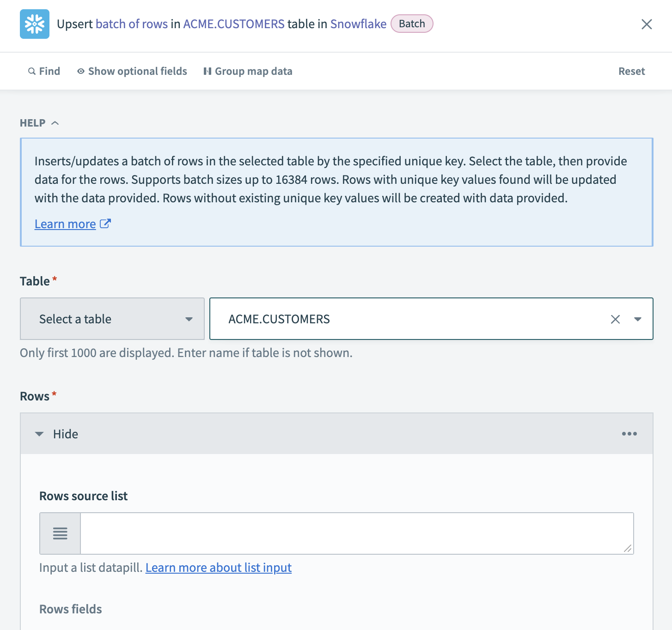Focus the Rows source list input box
672x630 pixels.
351,533
